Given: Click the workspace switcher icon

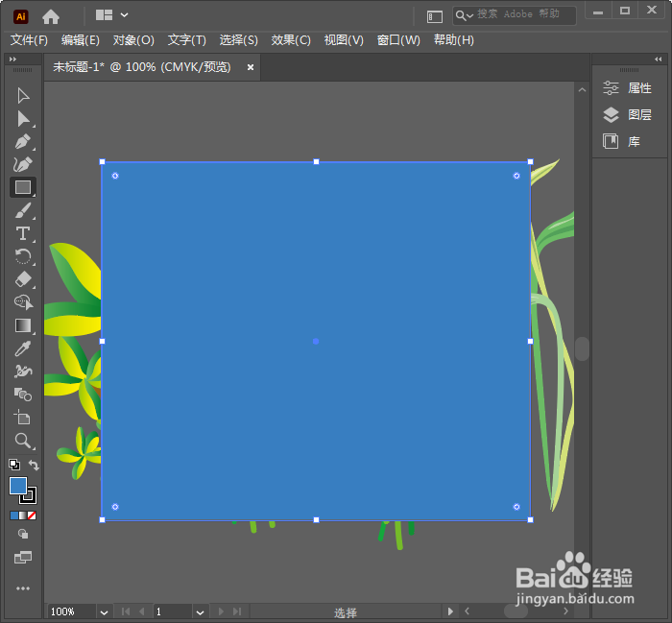Looking at the screenshot, I should (434, 16).
